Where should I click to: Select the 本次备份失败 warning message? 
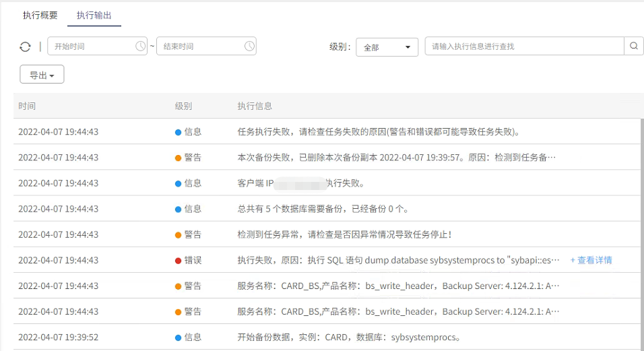(396, 157)
